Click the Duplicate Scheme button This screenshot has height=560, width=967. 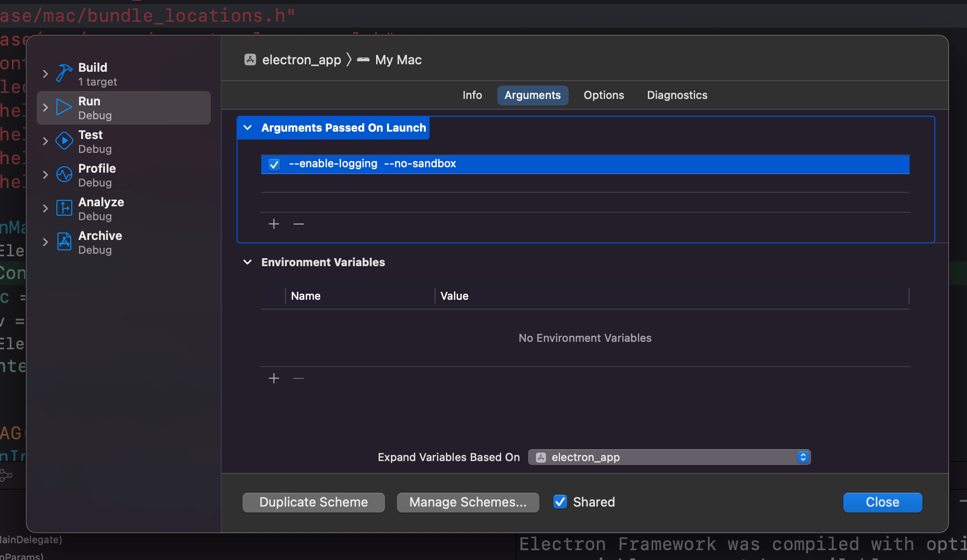click(x=314, y=502)
